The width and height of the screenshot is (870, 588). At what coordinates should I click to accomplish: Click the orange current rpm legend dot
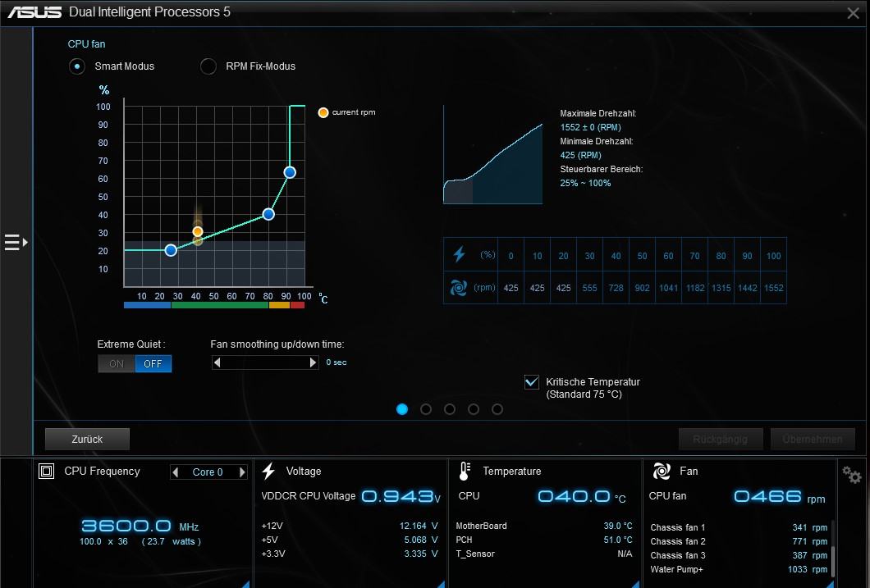[x=323, y=112]
